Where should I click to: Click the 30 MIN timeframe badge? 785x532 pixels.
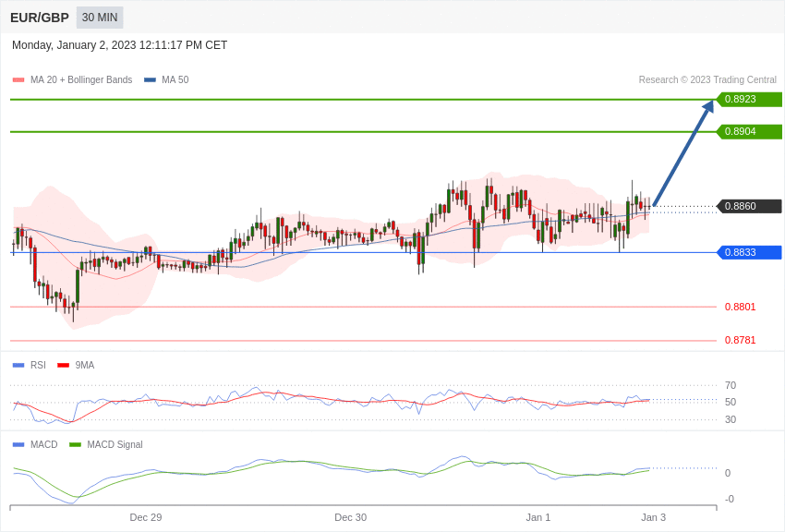point(100,18)
